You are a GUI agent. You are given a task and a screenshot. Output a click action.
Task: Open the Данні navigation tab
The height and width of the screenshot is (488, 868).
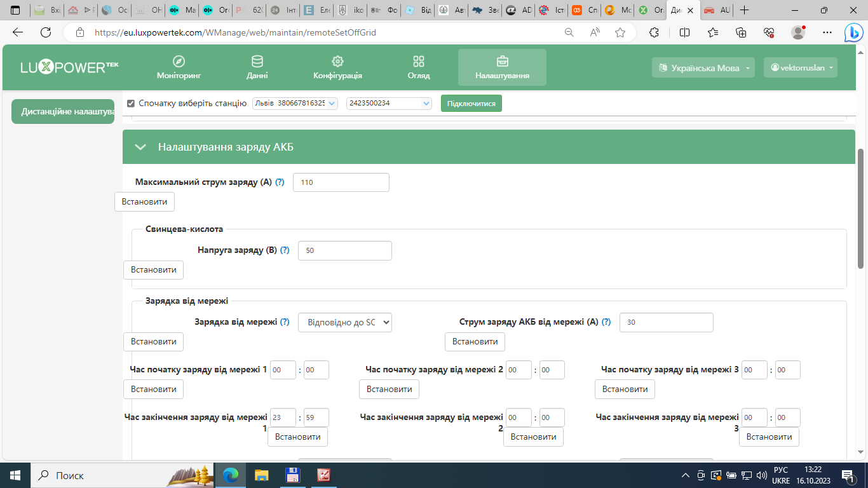click(x=257, y=67)
